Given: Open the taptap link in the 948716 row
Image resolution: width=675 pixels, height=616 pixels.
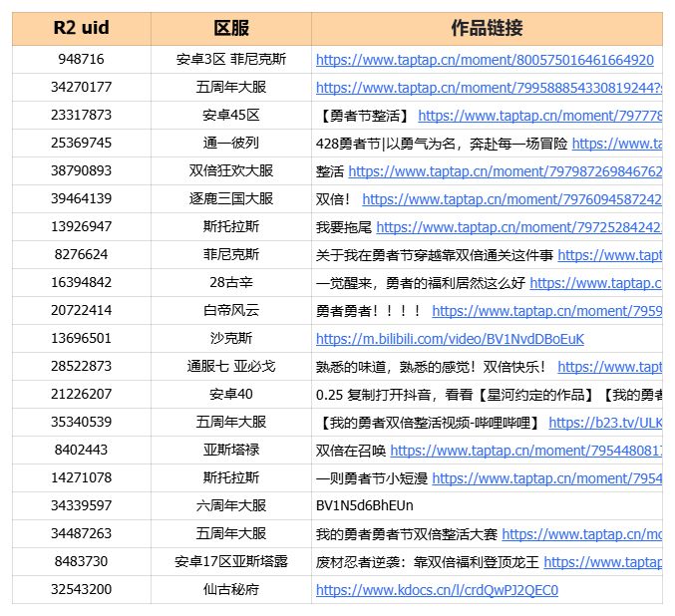Looking at the screenshot, I should [485, 60].
